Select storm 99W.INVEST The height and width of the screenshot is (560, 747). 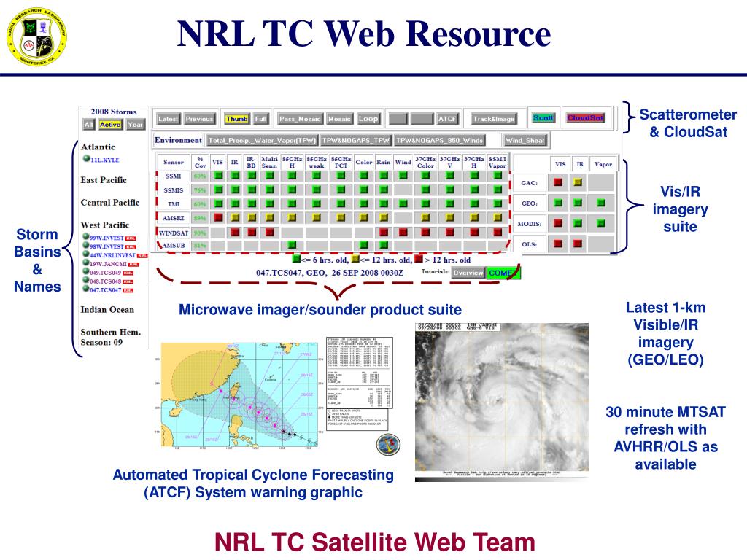coord(107,238)
